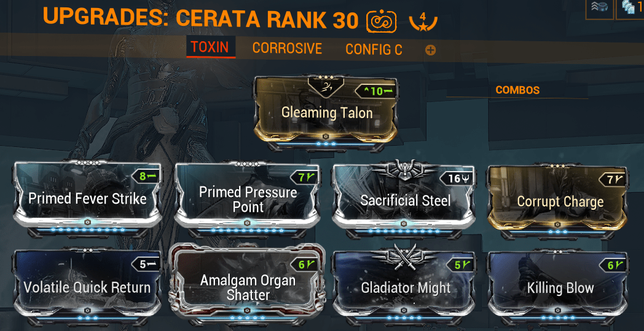Select the Primed Pressure Point mod card
Image resolution: width=644 pixels, height=331 pixels.
(248, 199)
